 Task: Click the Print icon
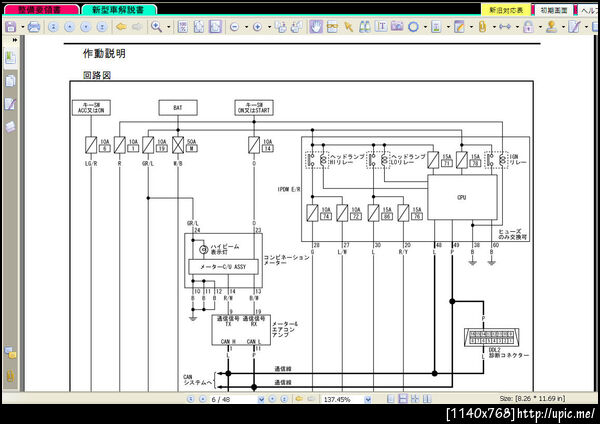(x=34, y=27)
